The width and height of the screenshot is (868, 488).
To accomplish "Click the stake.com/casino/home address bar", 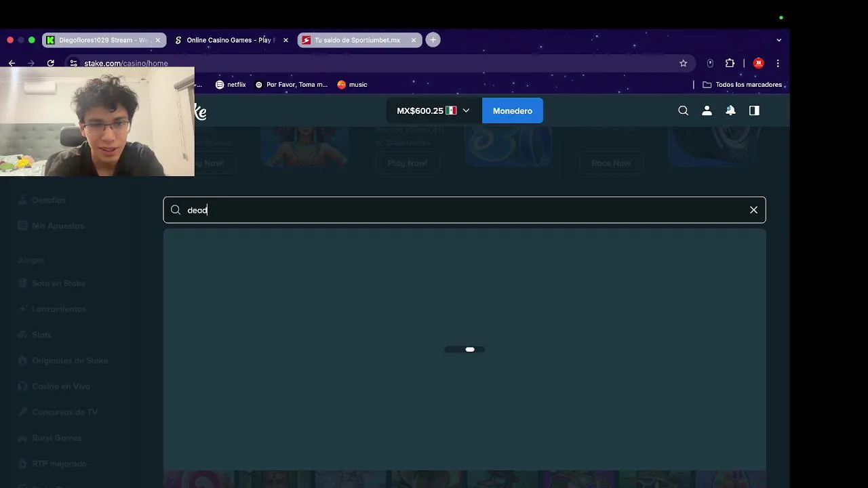I will (x=380, y=63).
